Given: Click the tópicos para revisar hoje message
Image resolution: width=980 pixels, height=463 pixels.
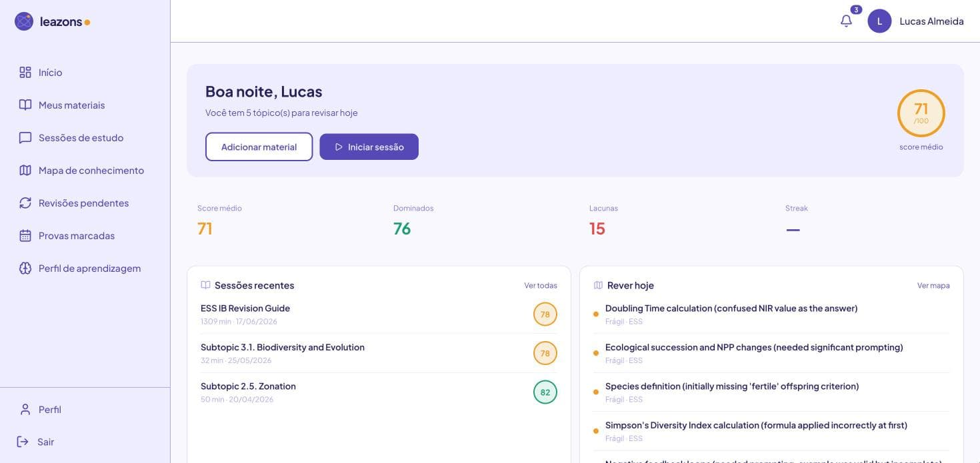Looking at the screenshot, I should point(281,113).
